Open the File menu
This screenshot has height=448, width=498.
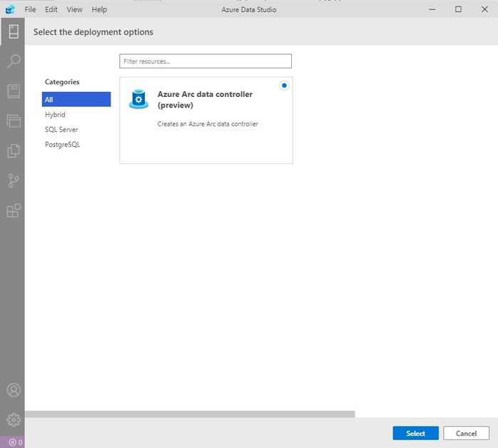point(30,9)
